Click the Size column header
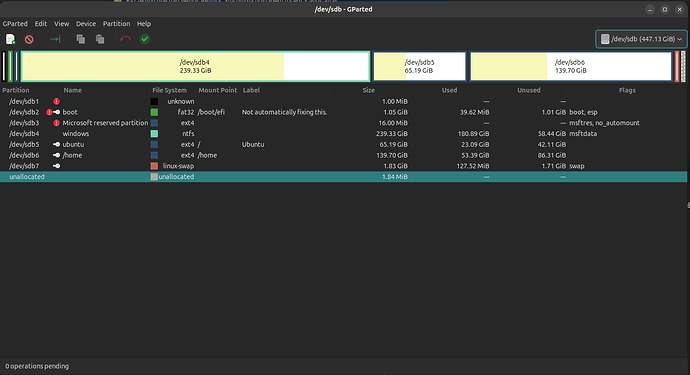Viewport: 690px width, 375px height. (369, 90)
